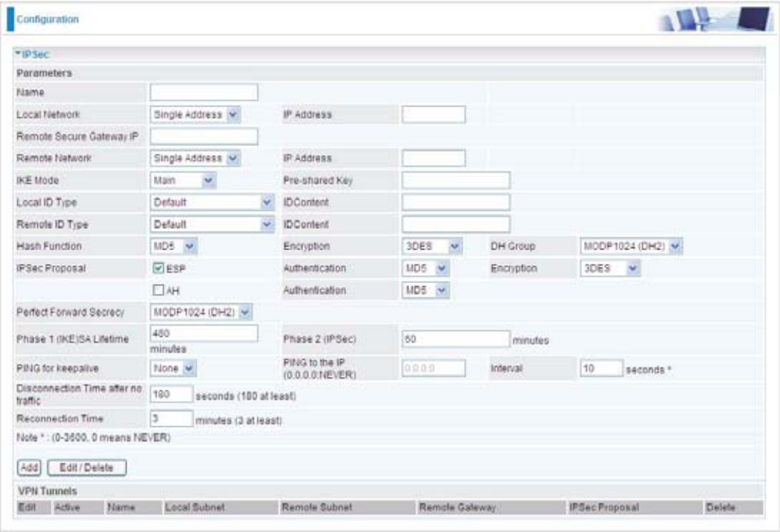
Task: Click the Remote Secure Gateway IP field
Action: point(204,136)
